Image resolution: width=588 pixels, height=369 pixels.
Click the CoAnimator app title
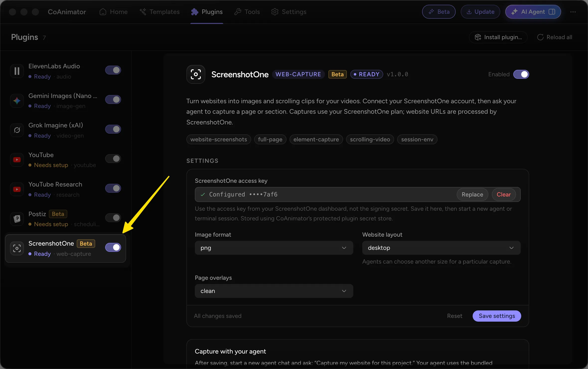67,12
